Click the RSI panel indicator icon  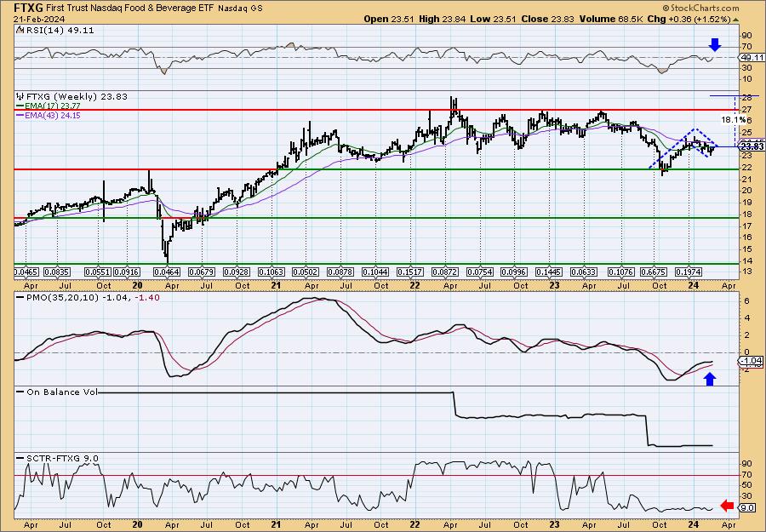(20, 30)
